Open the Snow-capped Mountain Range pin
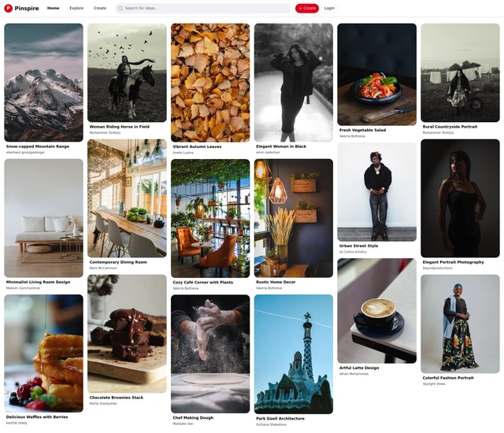504x433 pixels. [x=43, y=82]
